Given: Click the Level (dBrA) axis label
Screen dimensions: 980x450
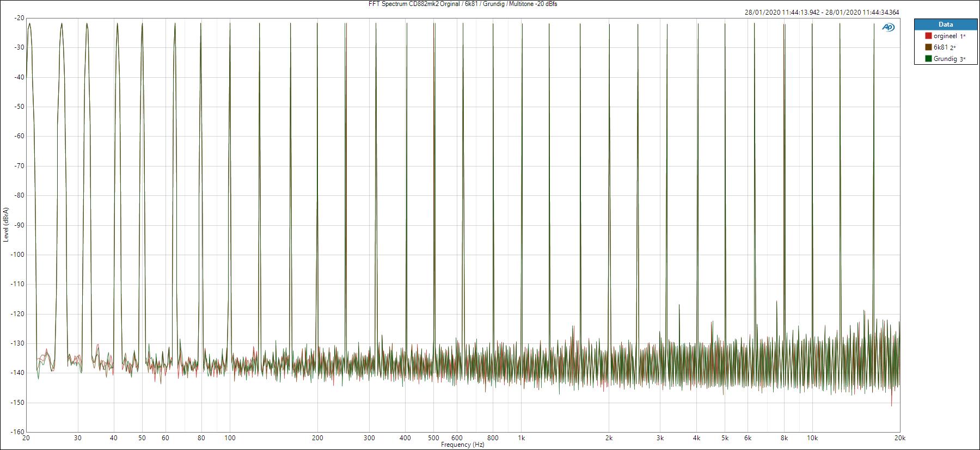Looking at the screenshot, I should 5,224.
